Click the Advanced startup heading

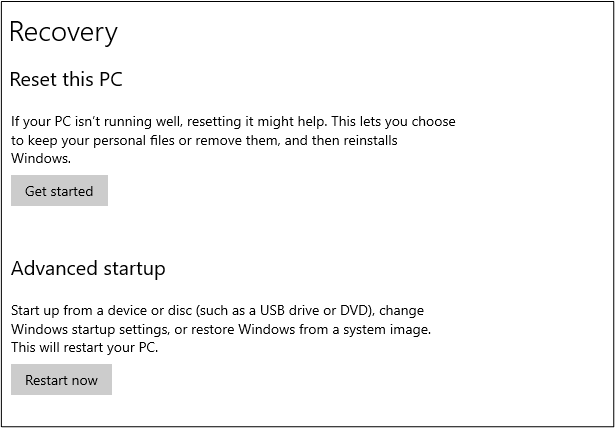point(88,268)
